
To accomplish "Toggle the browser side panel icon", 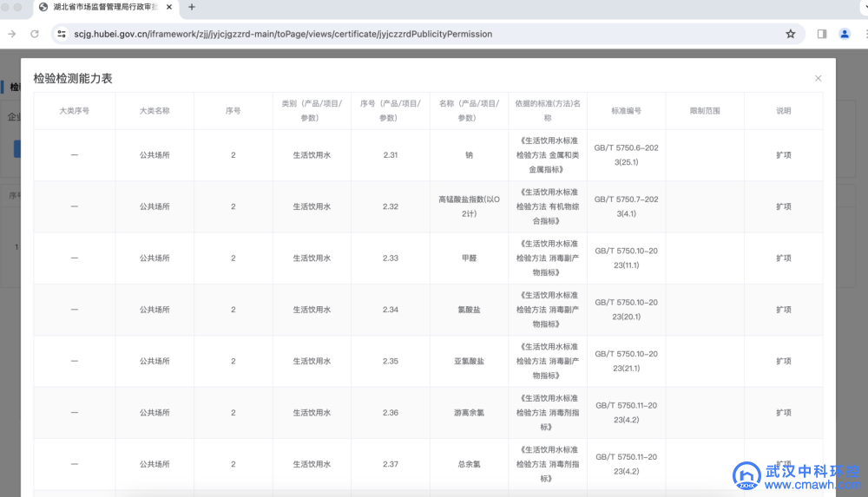I will [x=821, y=34].
